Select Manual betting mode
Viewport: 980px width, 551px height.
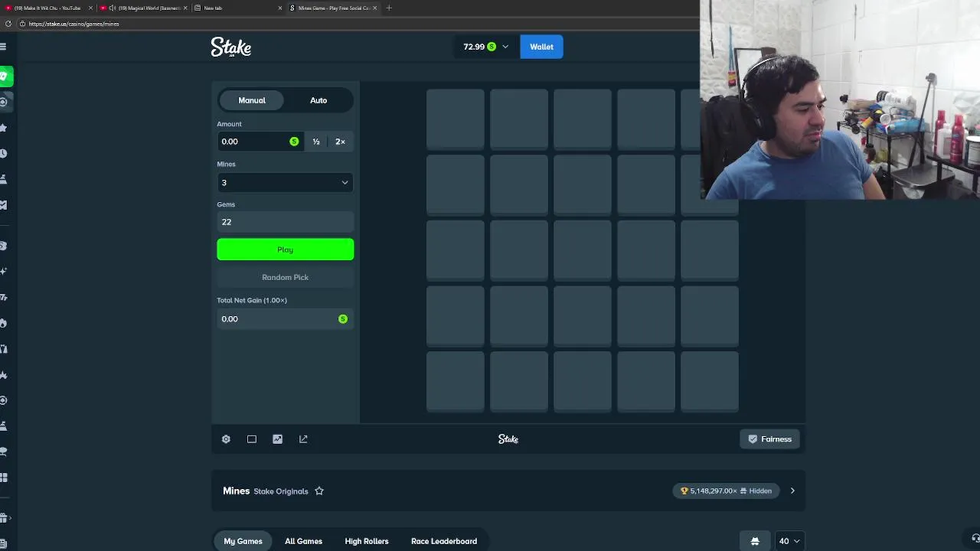[x=252, y=100]
